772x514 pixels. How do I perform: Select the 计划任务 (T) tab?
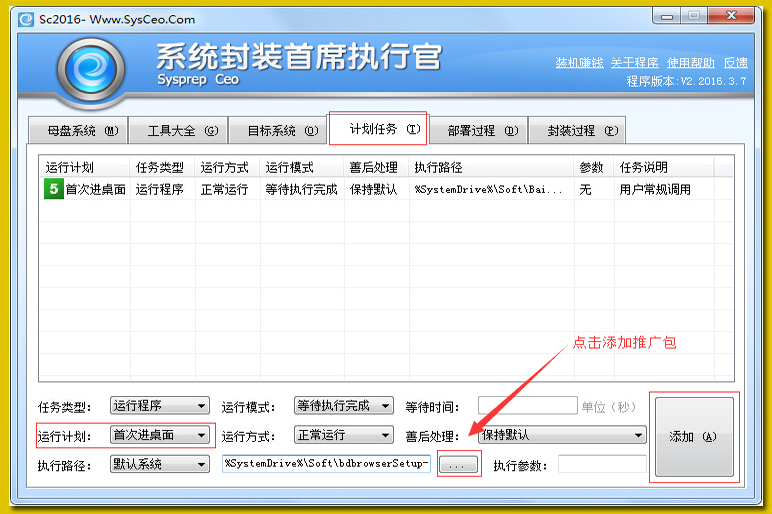[x=378, y=129]
